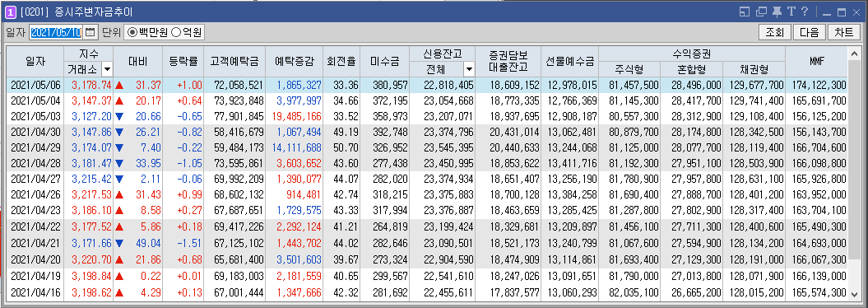The width and height of the screenshot is (868, 308).
Task: Select the 2021/05/06 date row
Action: 427,85
